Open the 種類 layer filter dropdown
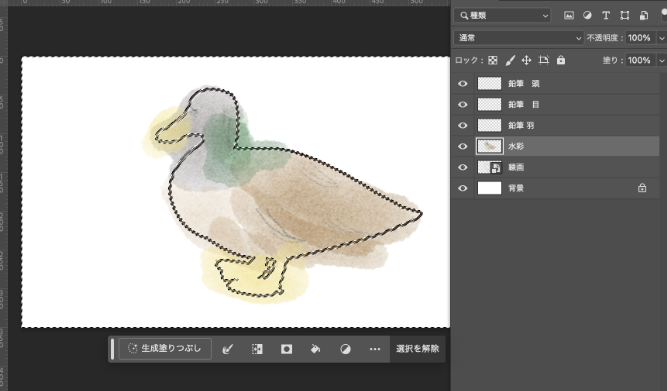This screenshot has height=391, width=667. (502, 16)
